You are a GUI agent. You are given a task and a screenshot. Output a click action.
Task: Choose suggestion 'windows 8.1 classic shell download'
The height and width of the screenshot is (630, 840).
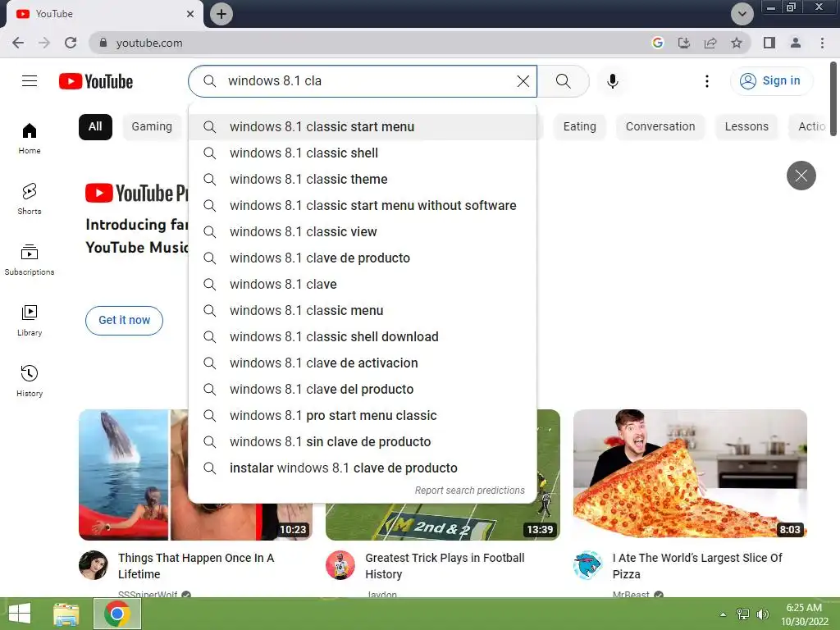click(363, 337)
